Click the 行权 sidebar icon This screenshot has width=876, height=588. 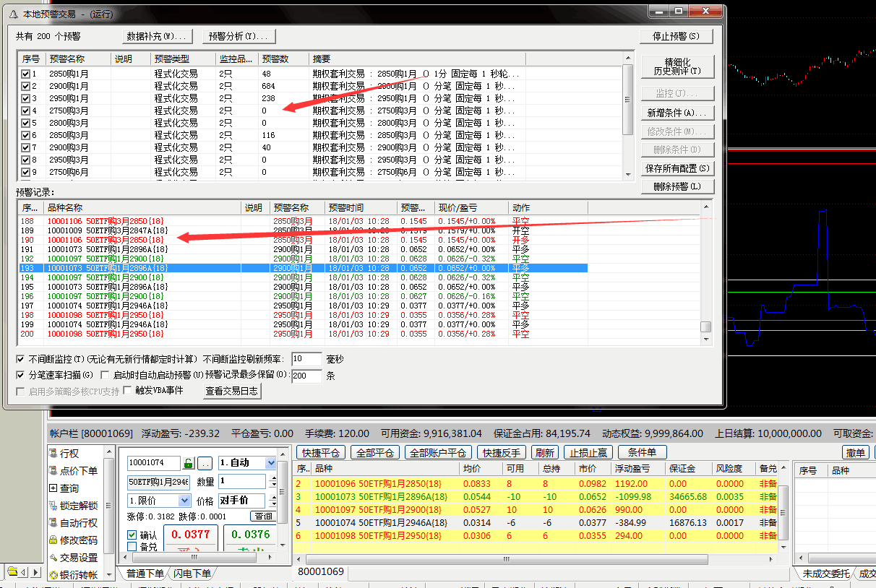[x=53, y=454]
